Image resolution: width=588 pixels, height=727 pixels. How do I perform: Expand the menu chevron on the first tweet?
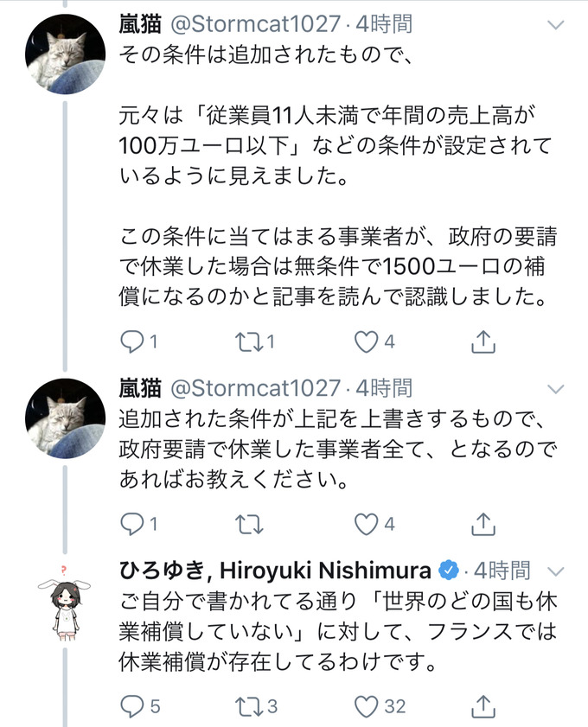(554, 25)
